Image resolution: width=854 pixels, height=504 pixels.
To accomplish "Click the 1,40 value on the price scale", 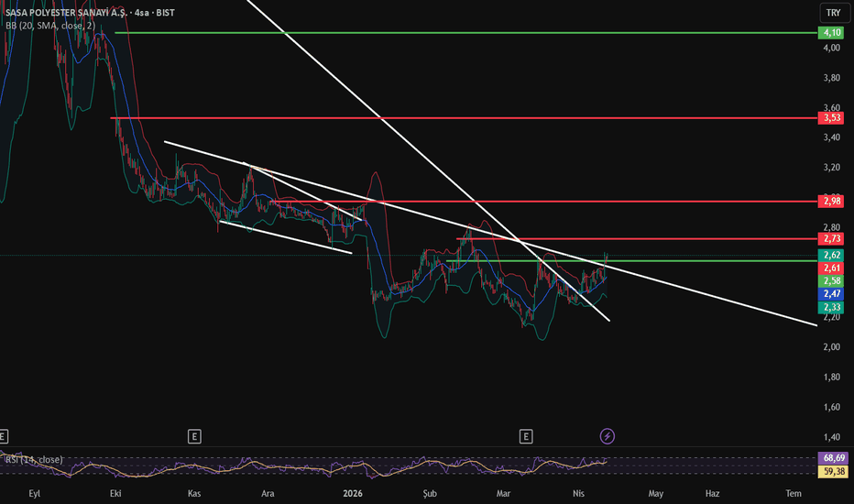I will (x=832, y=437).
